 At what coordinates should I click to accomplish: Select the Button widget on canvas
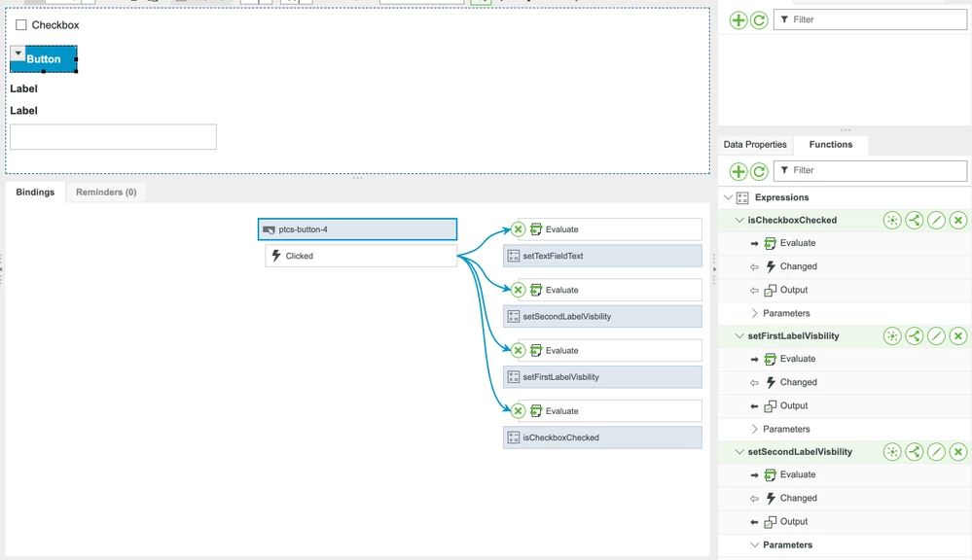coord(44,59)
